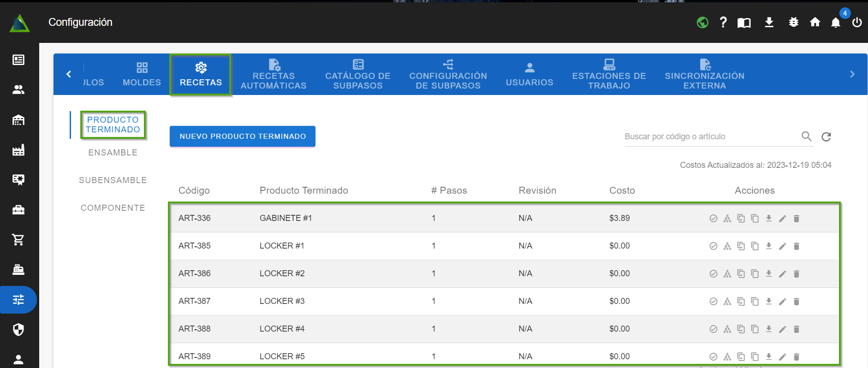
Task: Edit LOCKER #1 using the pencil icon
Action: coord(782,246)
